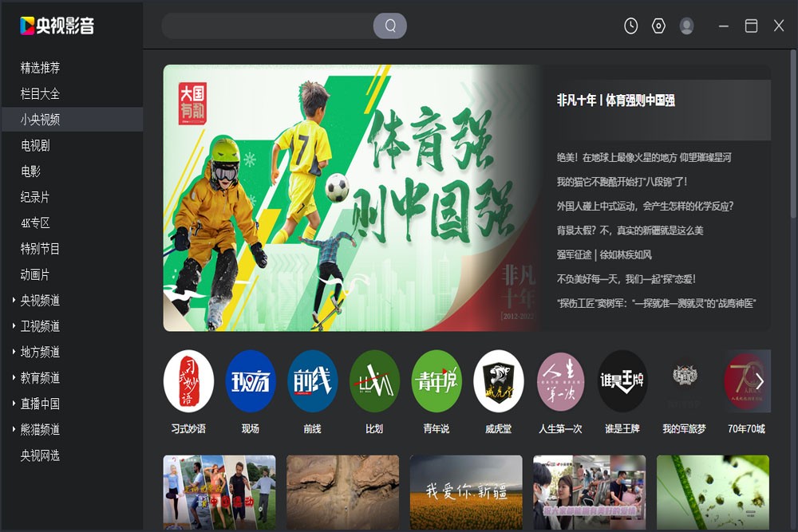Click the 谁是王牌 label text
Screen dimensions: 798x532
click(622, 429)
